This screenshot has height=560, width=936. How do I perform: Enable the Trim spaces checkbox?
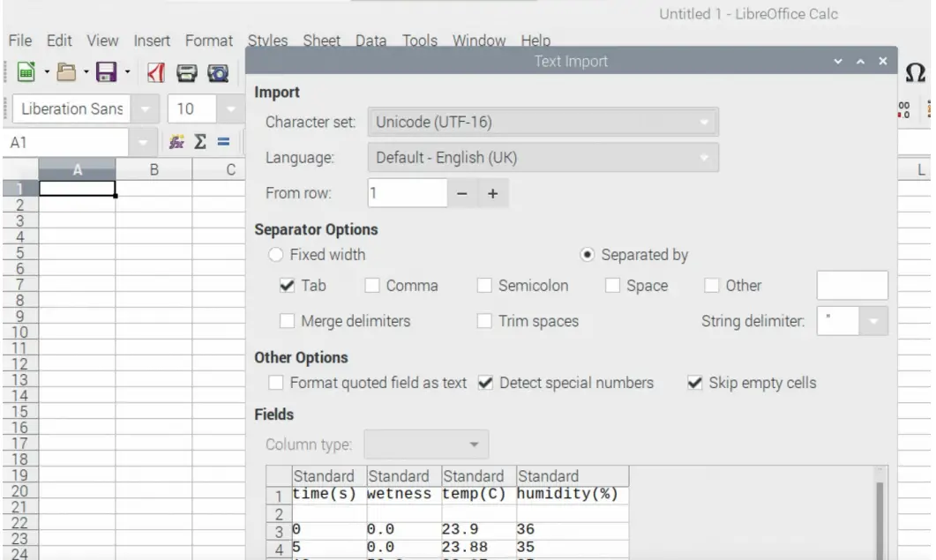[x=484, y=321]
